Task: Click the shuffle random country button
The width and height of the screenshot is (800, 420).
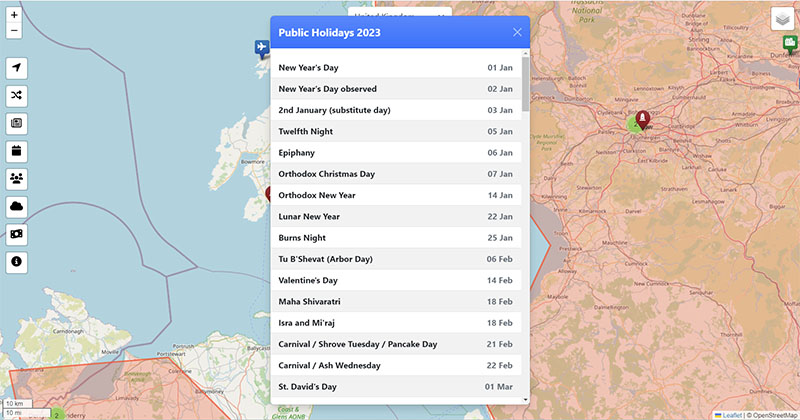Action: pyautogui.click(x=16, y=95)
